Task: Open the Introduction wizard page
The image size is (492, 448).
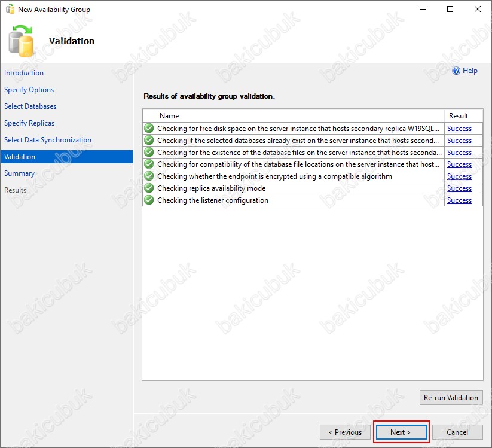Action: [x=24, y=73]
